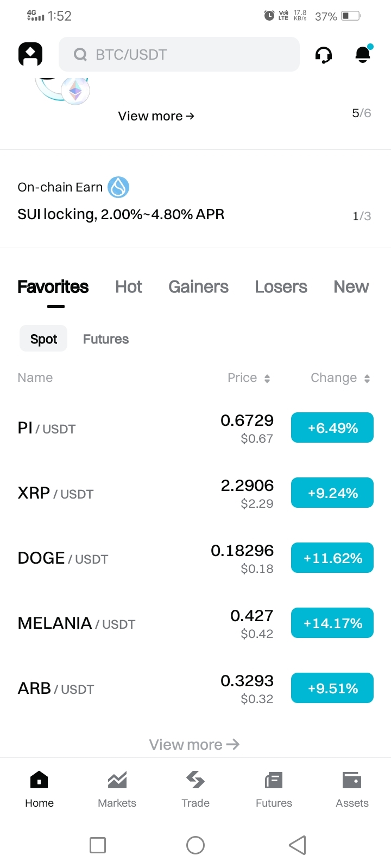Open the Trade swap icon

pyautogui.click(x=195, y=780)
